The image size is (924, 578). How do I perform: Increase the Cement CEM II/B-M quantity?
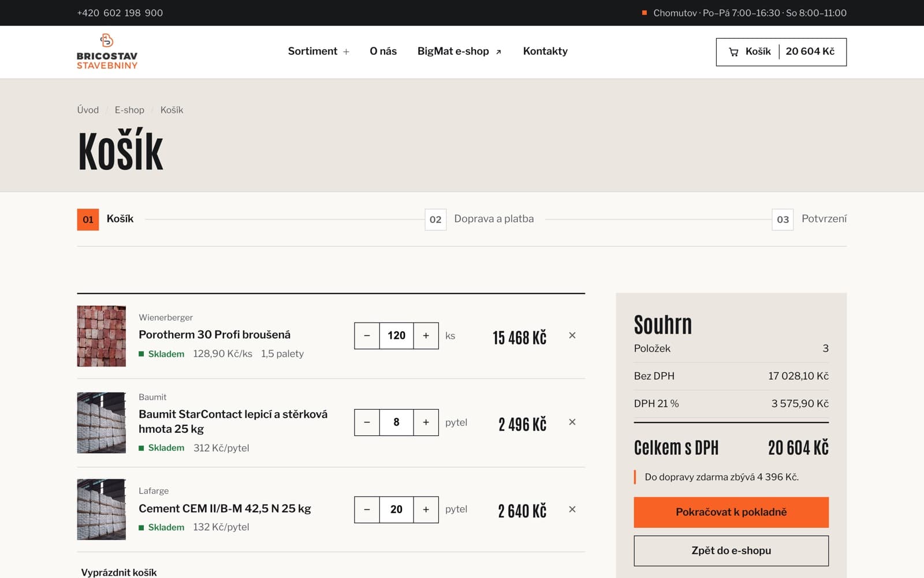coord(426,510)
